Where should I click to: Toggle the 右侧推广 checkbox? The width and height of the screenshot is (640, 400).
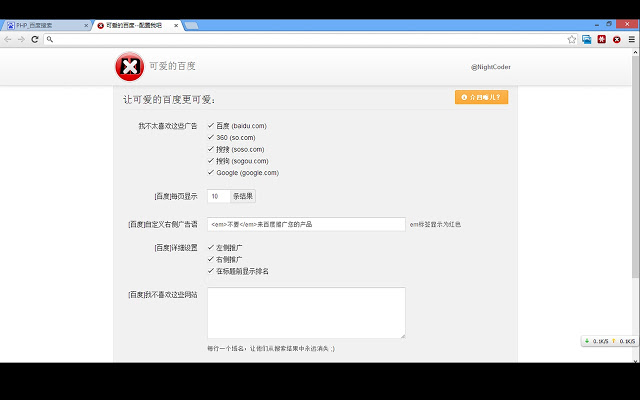coord(211,259)
